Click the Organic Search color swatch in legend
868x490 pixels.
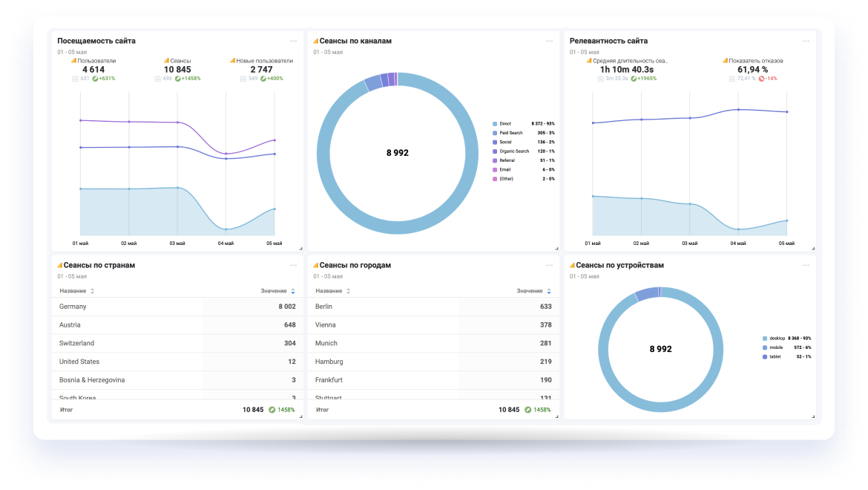coord(495,151)
